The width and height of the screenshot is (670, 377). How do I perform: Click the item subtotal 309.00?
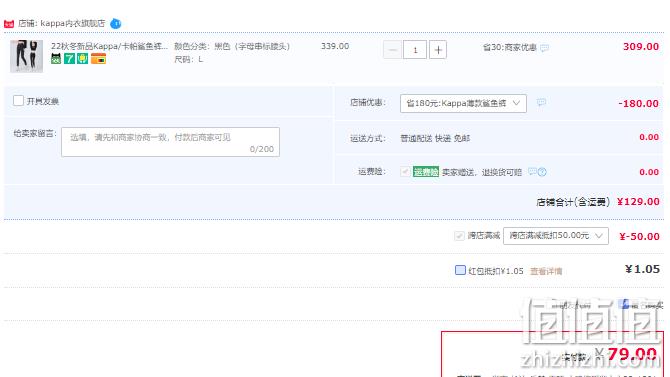pyautogui.click(x=641, y=47)
